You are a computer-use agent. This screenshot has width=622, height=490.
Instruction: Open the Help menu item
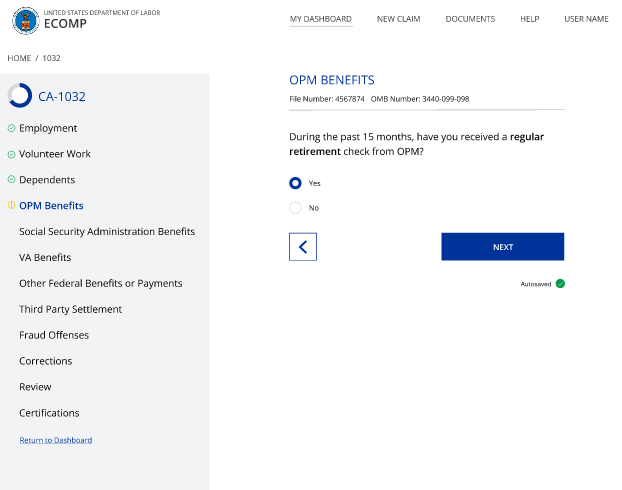[529, 19]
